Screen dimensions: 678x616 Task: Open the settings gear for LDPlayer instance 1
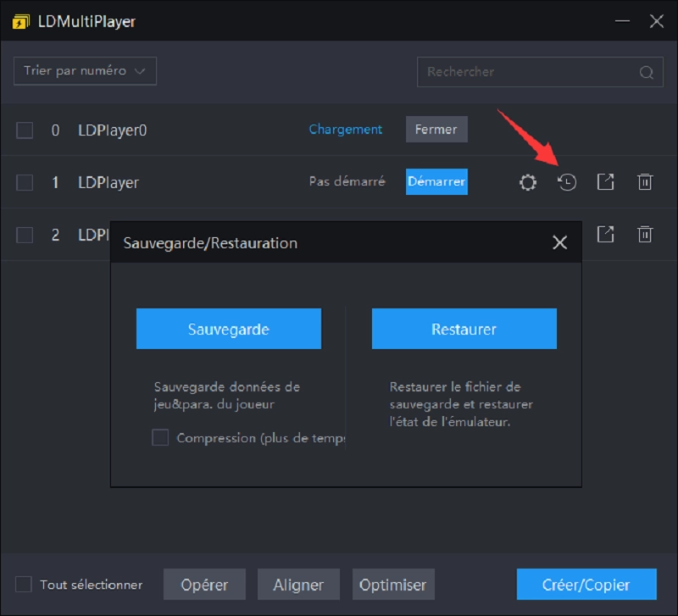pyautogui.click(x=527, y=181)
